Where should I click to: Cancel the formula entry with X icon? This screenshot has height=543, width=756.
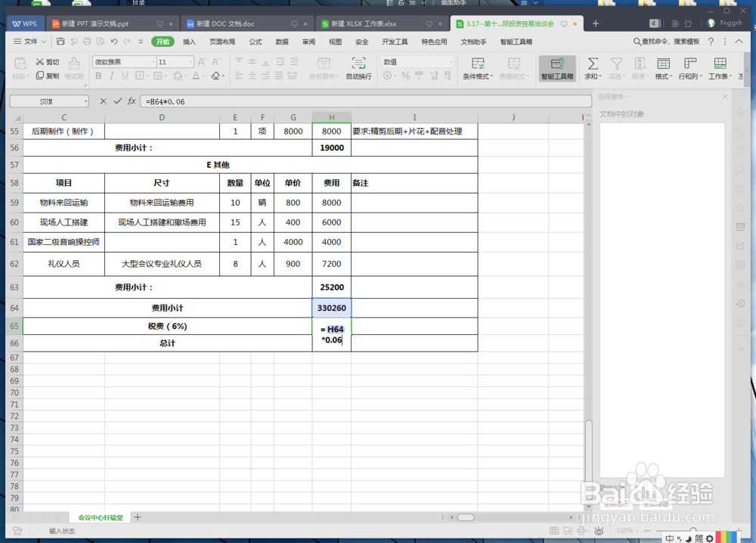pyautogui.click(x=103, y=101)
